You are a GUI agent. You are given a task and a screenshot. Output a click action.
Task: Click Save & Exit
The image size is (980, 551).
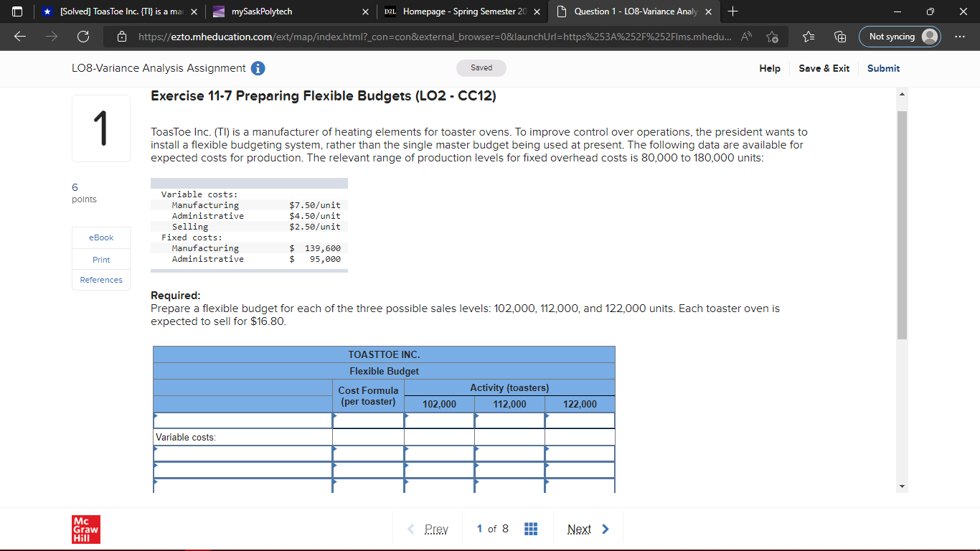point(824,68)
